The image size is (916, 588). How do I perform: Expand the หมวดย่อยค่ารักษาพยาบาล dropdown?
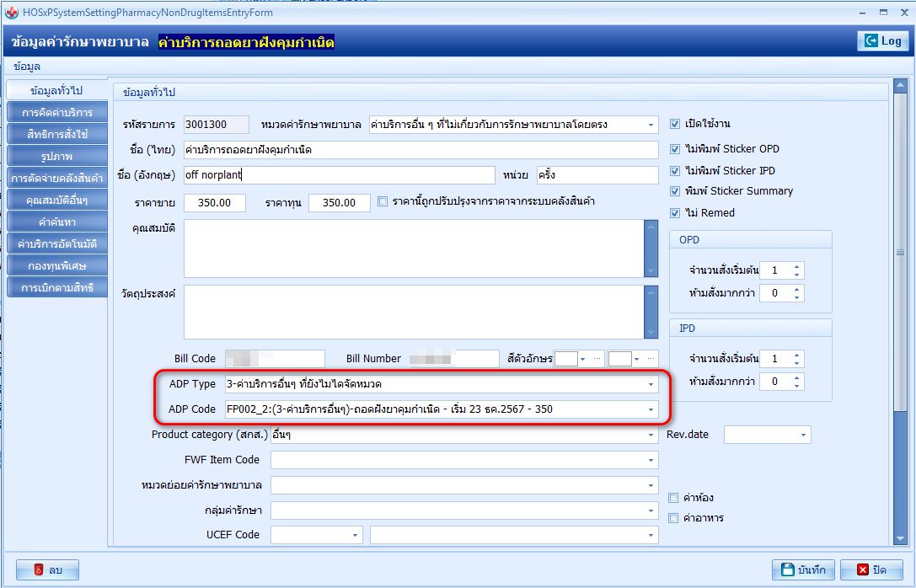pos(651,485)
